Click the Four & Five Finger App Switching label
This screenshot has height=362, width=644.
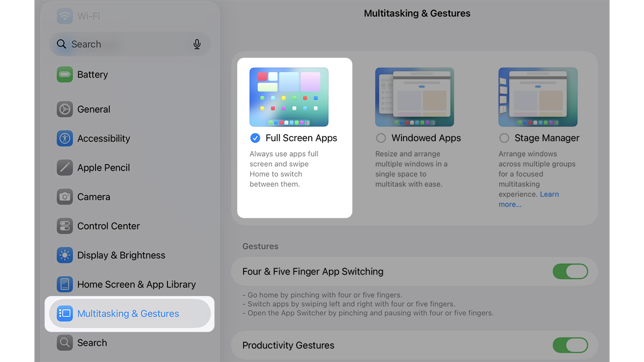(x=313, y=271)
